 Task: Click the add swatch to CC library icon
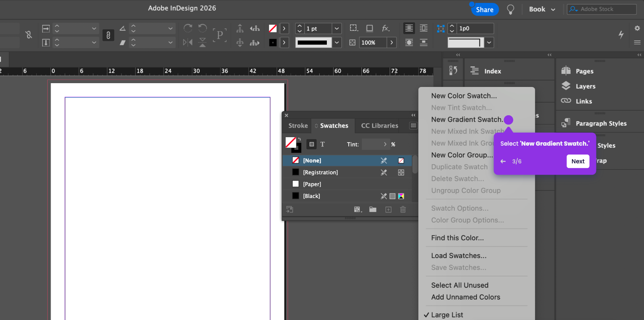click(x=289, y=209)
